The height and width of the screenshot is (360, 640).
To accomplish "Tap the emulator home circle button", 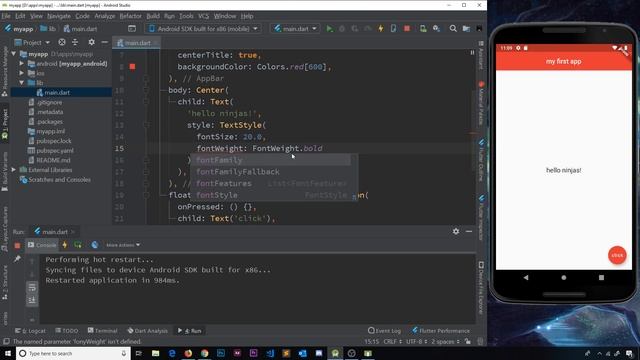I will pyautogui.click(x=564, y=278).
